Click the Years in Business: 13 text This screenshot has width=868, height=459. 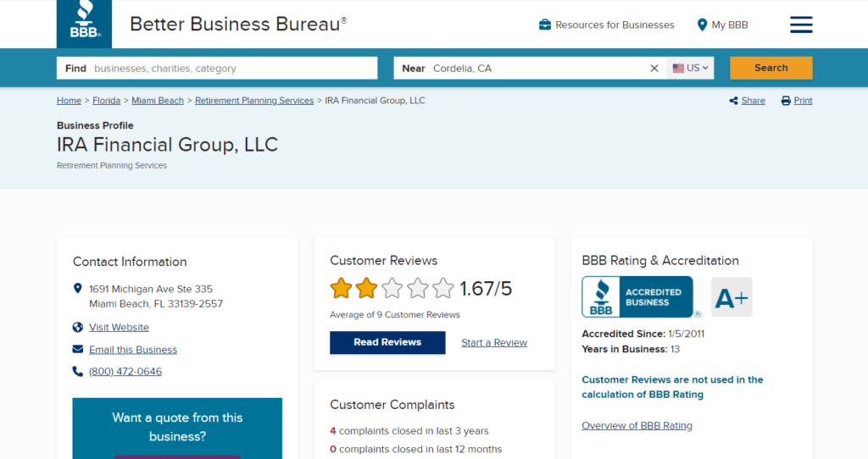click(x=631, y=349)
